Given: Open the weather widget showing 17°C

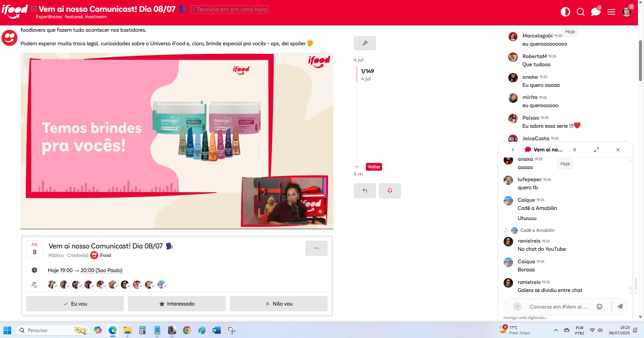Looking at the screenshot, I should click(515, 330).
